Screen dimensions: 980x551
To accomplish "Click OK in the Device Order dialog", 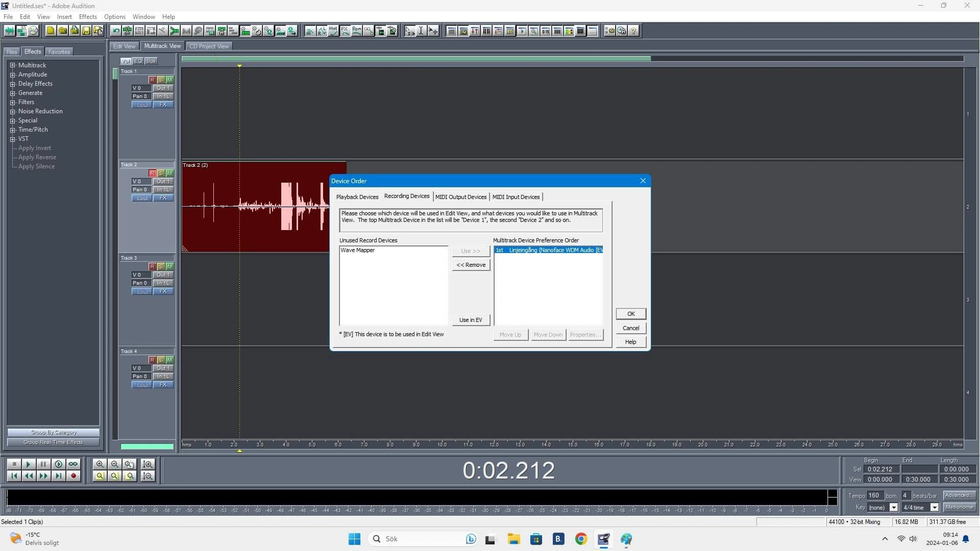I will (631, 314).
